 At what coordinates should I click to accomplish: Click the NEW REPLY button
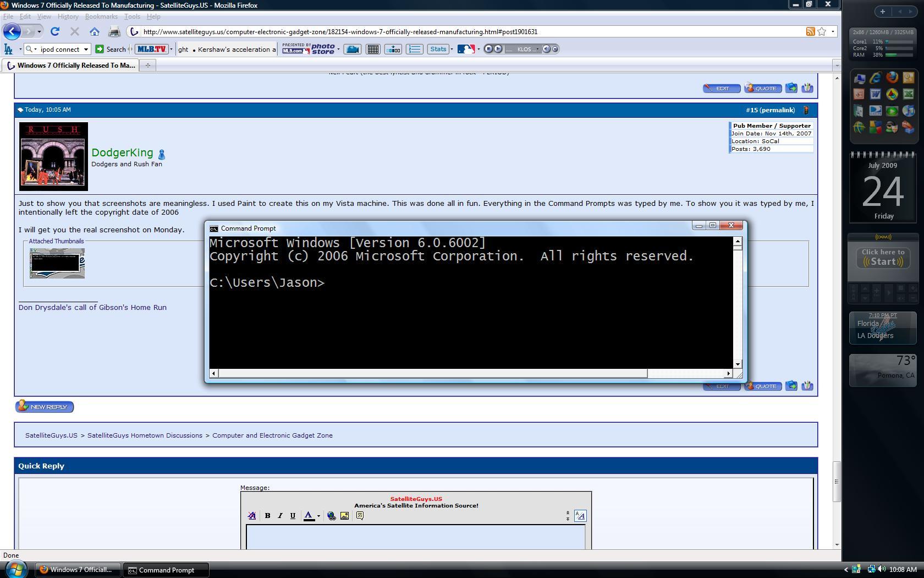[x=45, y=407]
